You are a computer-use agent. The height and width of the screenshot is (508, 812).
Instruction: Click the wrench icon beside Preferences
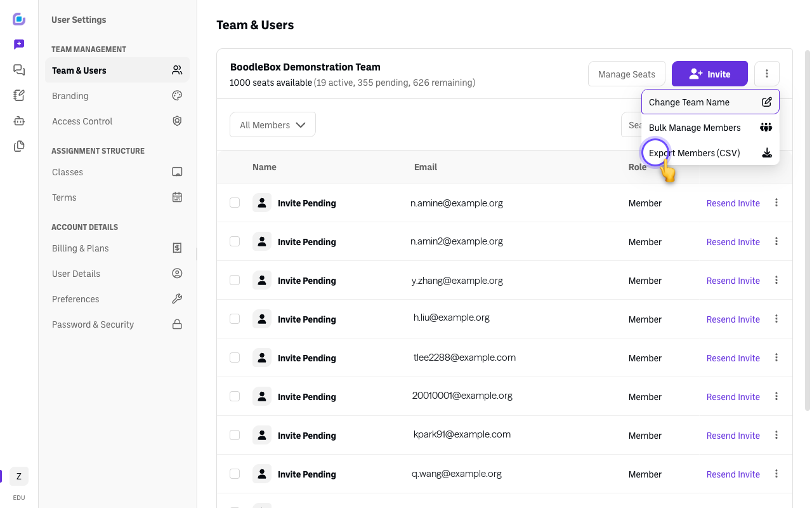177,299
